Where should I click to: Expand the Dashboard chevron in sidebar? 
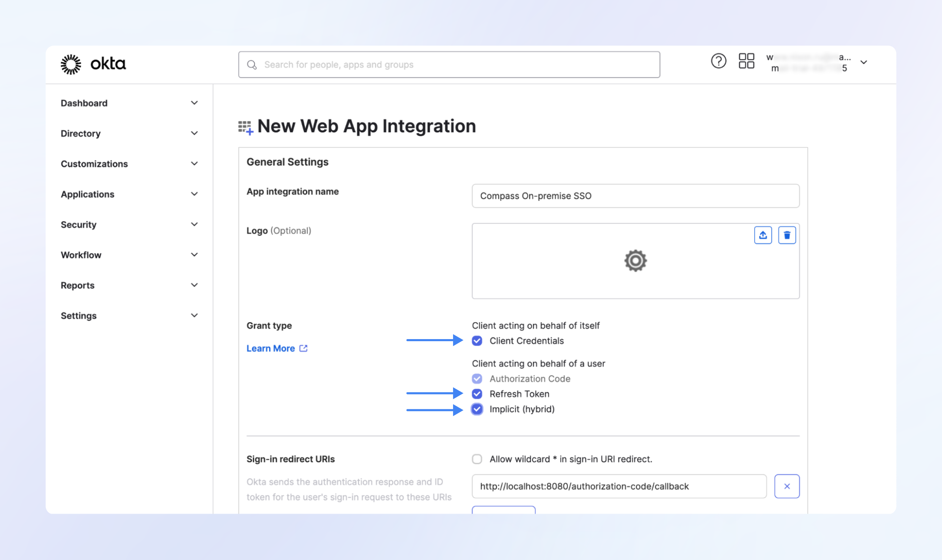pos(194,103)
